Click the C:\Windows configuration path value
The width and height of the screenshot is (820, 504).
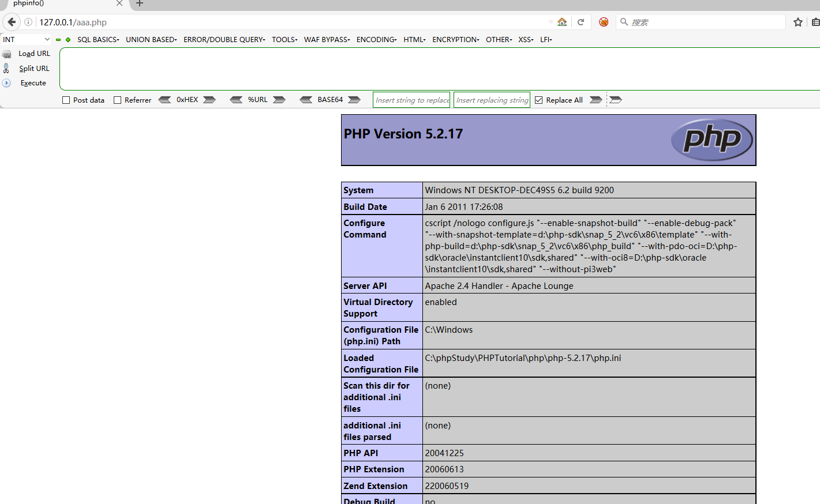(449, 330)
